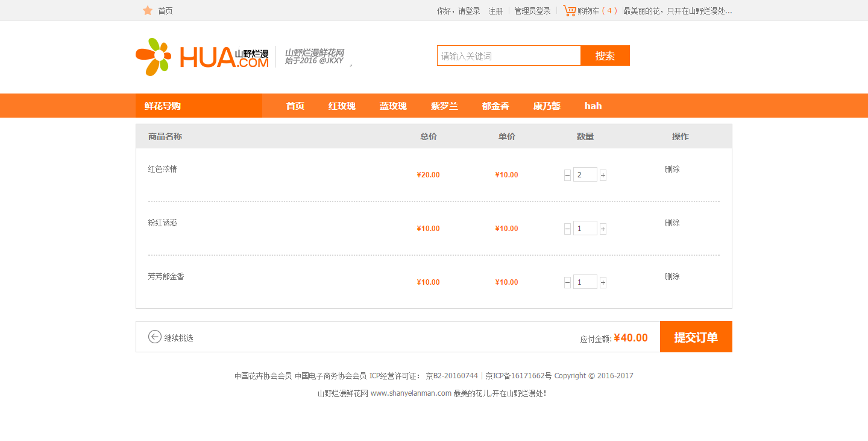This screenshot has width=868, height=441.
Task: Increase quantity of 芳芳郁金香
Action: pyautogui.click(x=603, y=282)
